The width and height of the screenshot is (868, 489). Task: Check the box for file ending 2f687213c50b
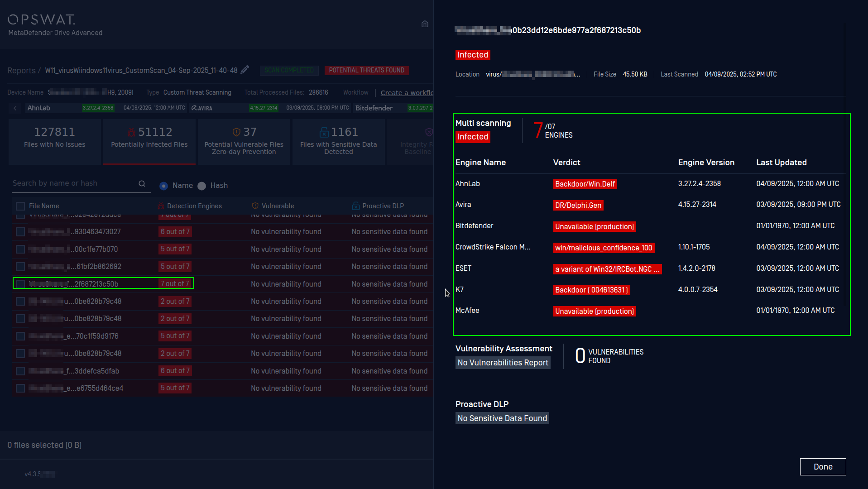tap(20, 284)
